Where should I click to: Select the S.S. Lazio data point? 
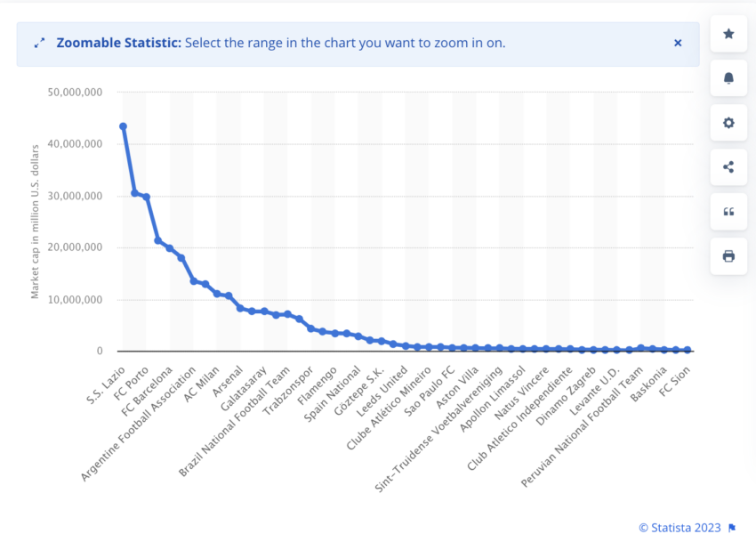[x=123, y=126]
